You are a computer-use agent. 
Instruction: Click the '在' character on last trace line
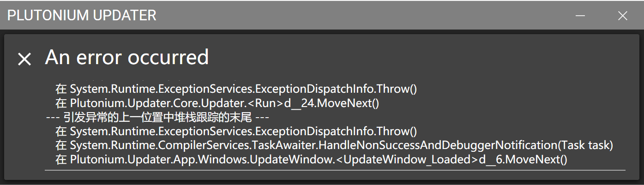click(x=61, y=160)
